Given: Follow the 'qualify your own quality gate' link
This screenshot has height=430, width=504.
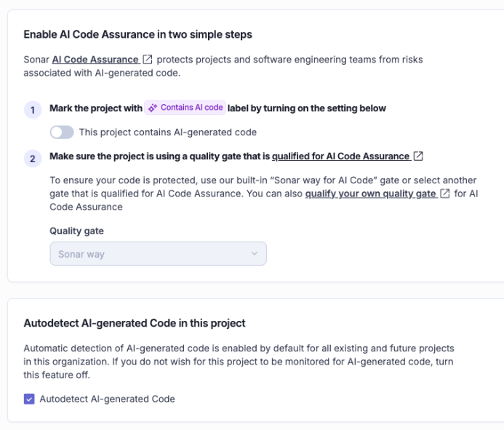Looking at the screenshot, I should pyautogui.click(x=370, y=194).
